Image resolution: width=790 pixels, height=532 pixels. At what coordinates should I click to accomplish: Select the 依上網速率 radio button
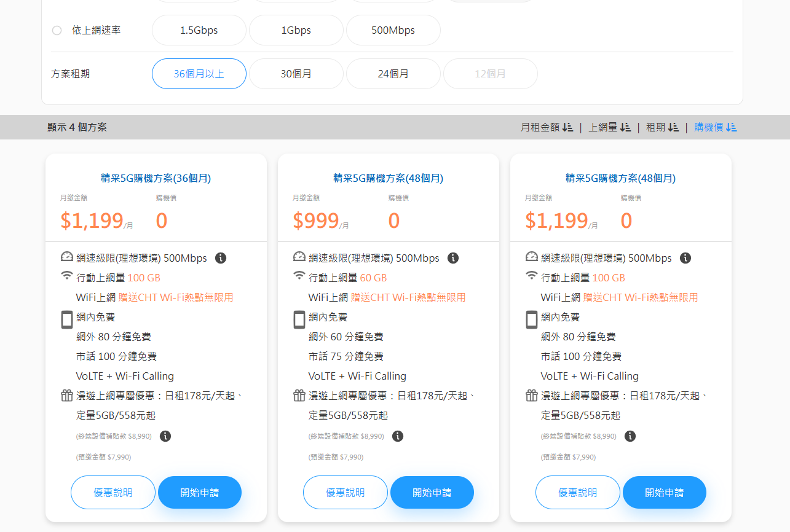(x=57, y=30)
